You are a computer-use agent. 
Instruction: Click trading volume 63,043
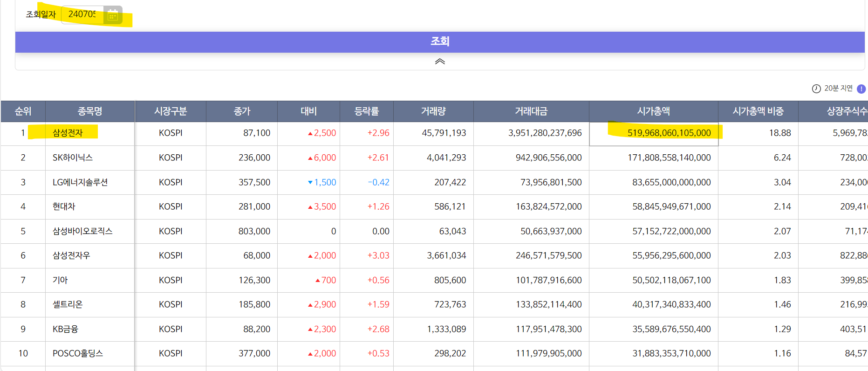coord(452,231)
